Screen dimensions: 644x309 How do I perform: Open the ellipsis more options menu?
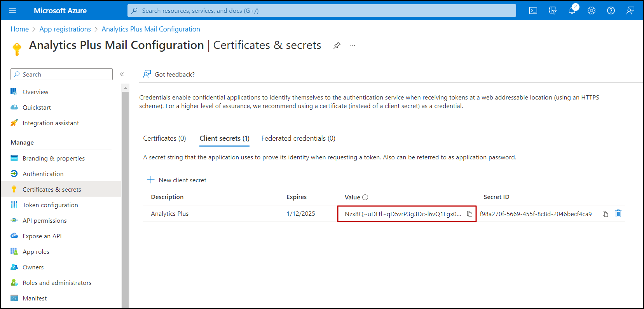pos(352,45)
